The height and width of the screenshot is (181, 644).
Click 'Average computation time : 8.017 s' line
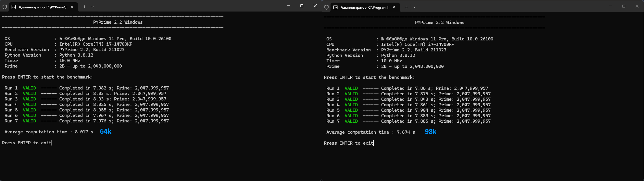coord(49,132)
